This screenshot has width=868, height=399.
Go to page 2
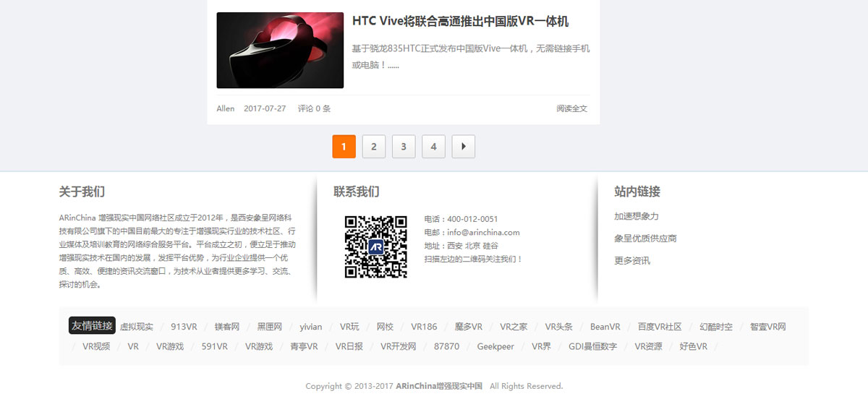[x=373, y=146]
